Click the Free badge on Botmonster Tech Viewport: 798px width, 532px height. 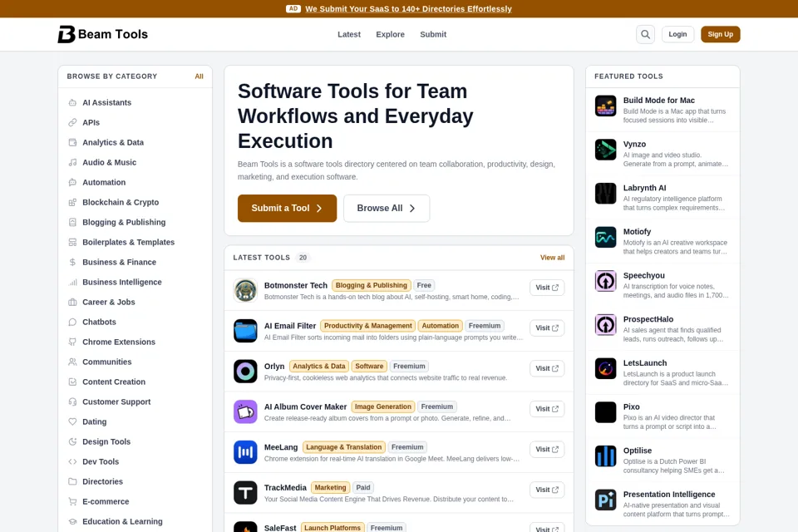424,286
